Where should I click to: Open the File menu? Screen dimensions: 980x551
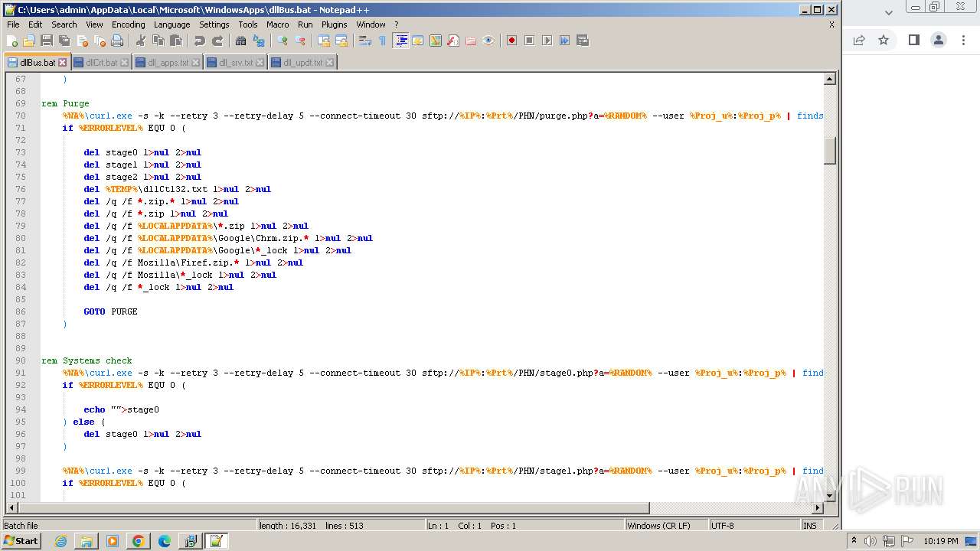[13, 24]
